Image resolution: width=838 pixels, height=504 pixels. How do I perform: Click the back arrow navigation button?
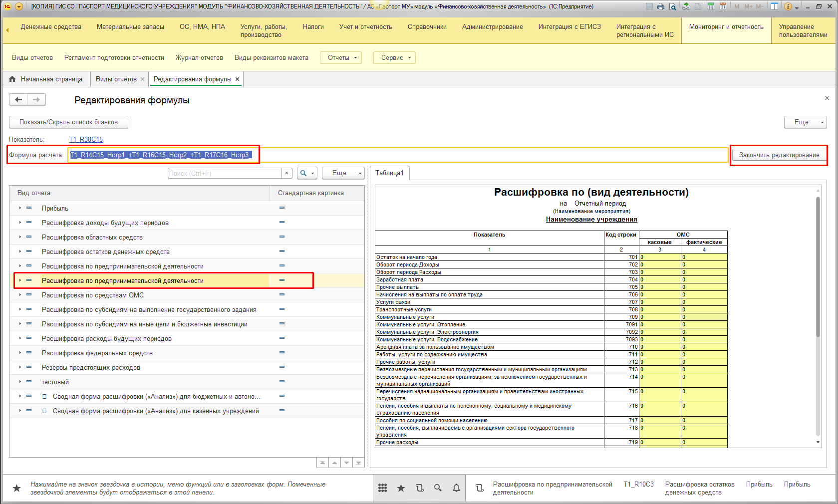click(x=18, y=100)
